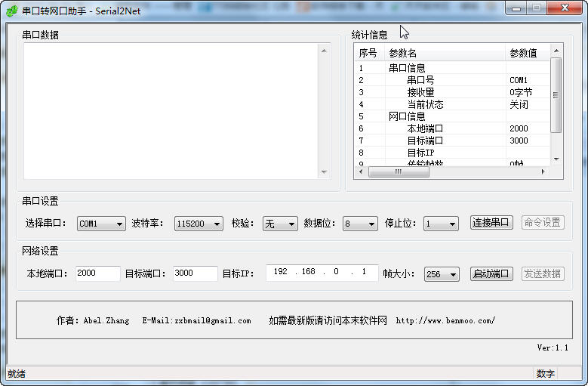Open the 帧大小 256 dropdown

(x=442, y=274)
